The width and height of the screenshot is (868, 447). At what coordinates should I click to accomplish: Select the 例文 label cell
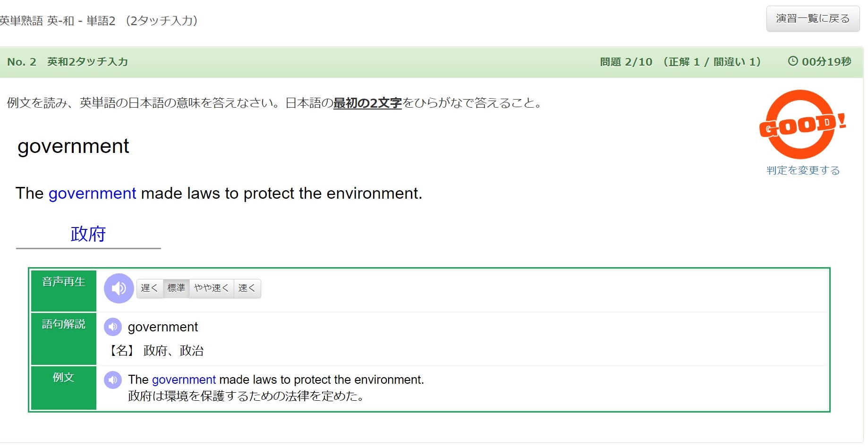[x=64, y=388]
